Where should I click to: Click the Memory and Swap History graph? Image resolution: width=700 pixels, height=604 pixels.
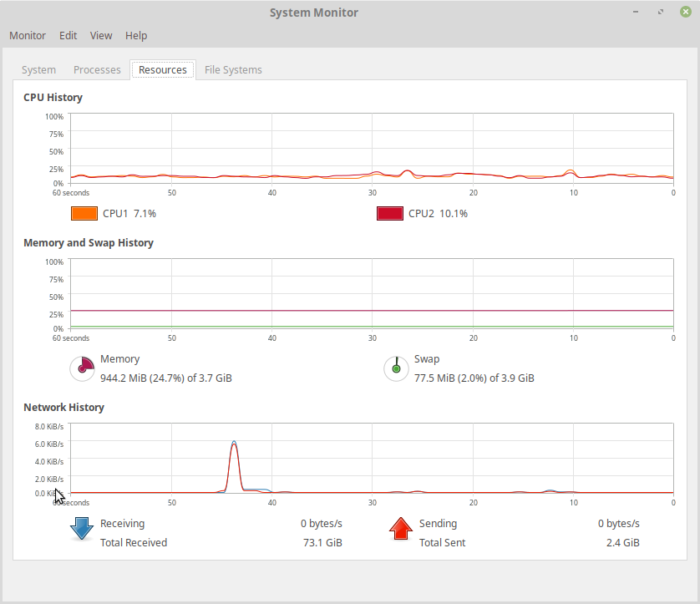click(x=372, y=293)
